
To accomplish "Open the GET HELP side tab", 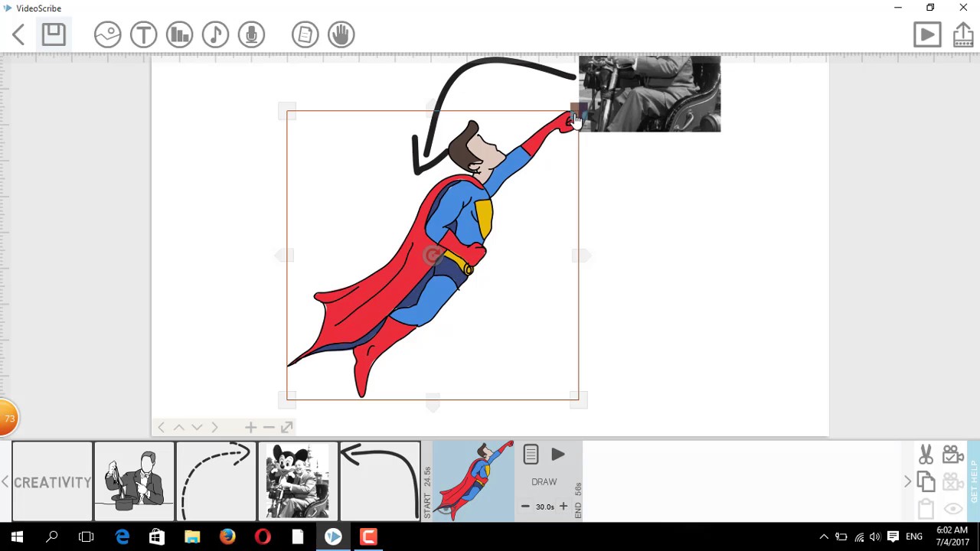I will click(x=974, y=481).
